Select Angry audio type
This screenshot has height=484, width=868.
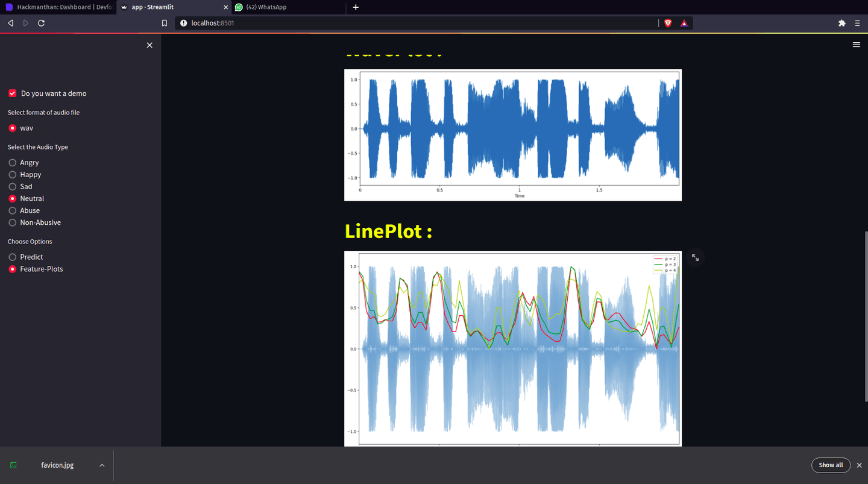coord(12,163)
